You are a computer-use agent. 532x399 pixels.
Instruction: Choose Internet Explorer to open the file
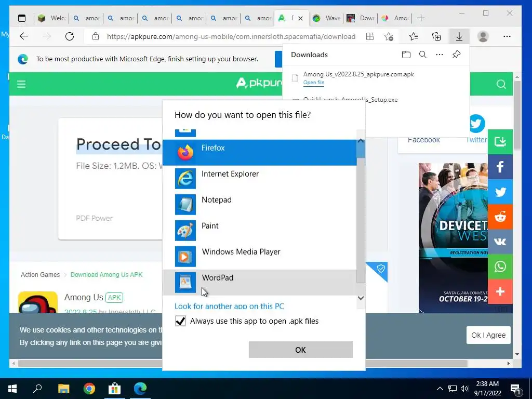260,179
